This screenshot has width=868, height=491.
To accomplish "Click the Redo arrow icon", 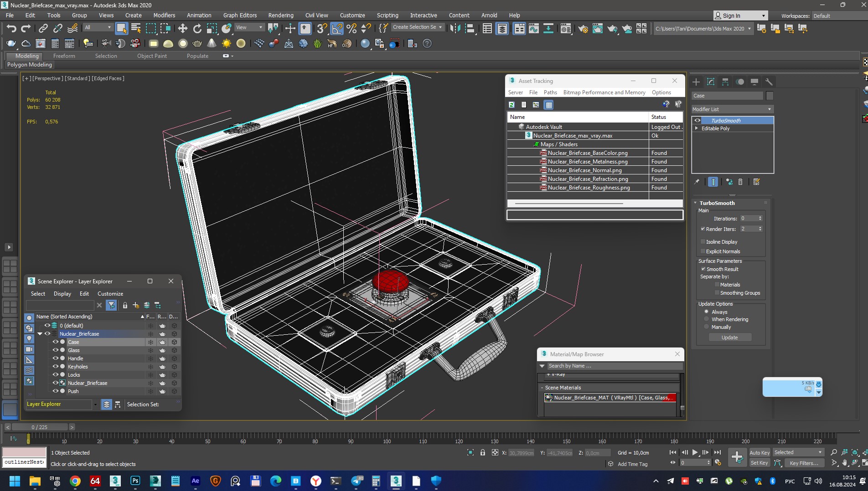I will (26, 29).
